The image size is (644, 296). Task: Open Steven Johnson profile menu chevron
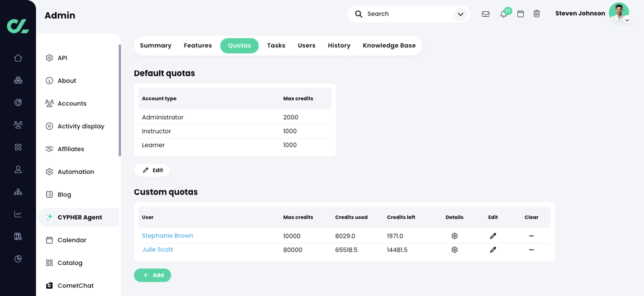(x=627, y=20)
